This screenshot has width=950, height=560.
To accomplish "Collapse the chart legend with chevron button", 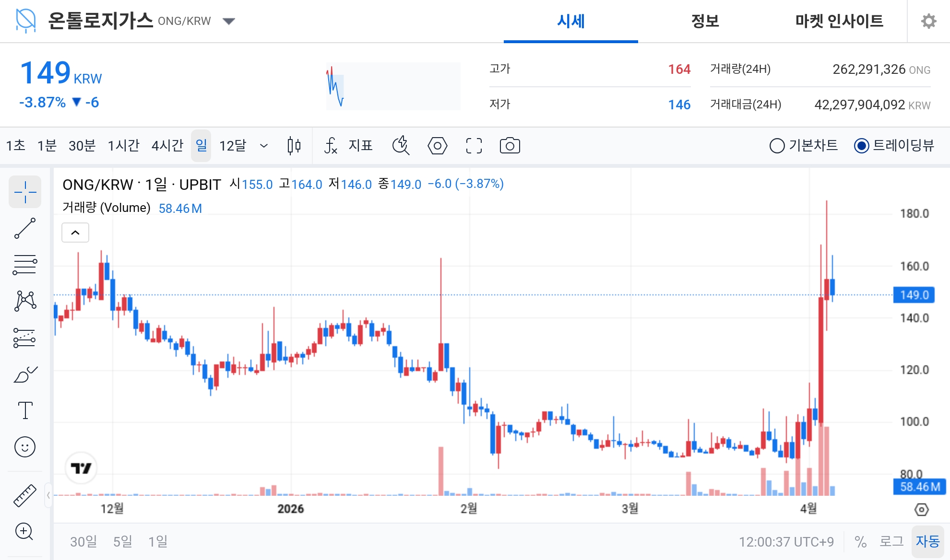I will coord(75,232).
